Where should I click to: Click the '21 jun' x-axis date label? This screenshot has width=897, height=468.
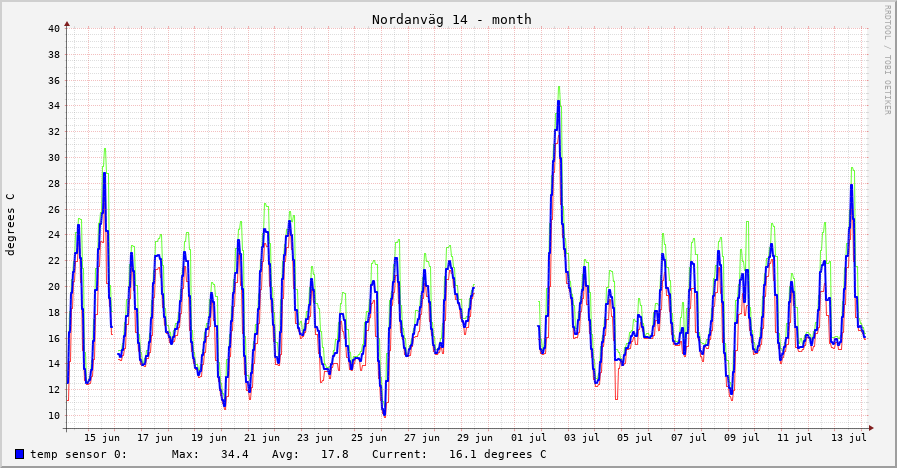[x=262, y=438]
